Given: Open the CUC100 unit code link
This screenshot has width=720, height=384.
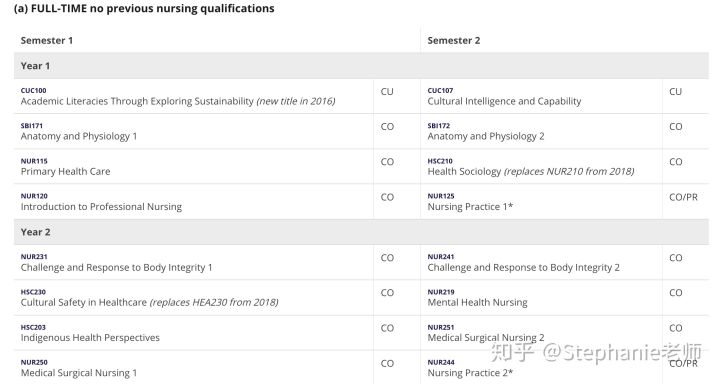Looking at the screenshot, I should pos(33,90).
